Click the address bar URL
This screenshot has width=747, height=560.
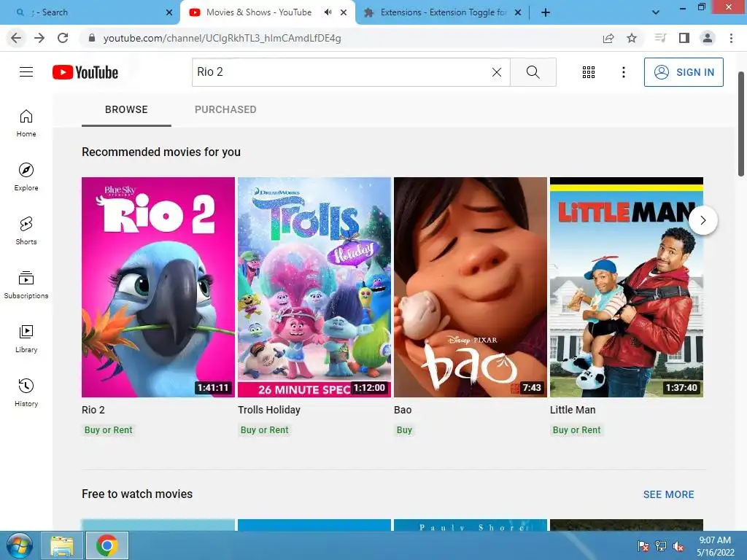pos(222,38)
